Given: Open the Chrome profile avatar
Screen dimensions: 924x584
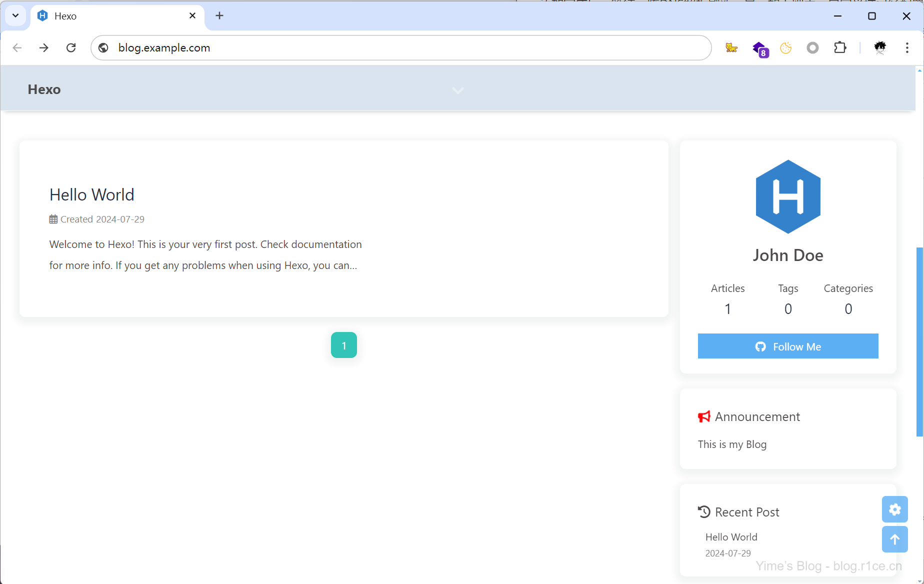Looking at the screenshot, I should tap(880, 47).
